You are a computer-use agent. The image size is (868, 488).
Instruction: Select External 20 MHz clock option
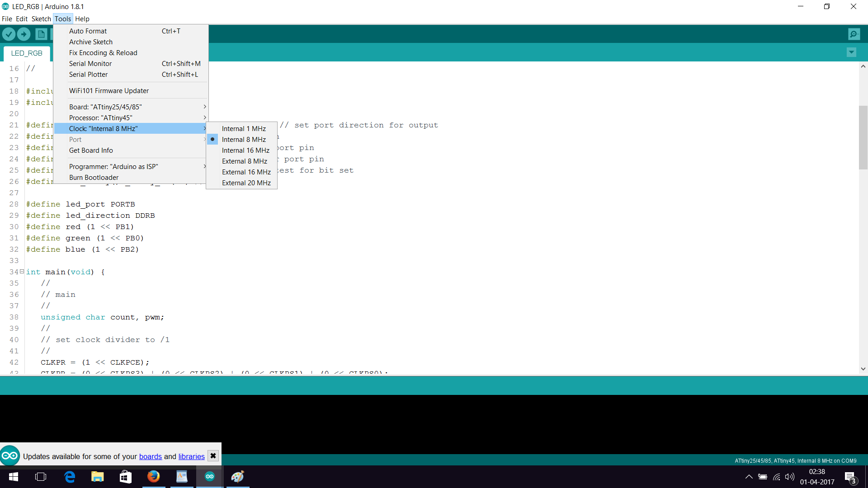(x=241, y=183)
